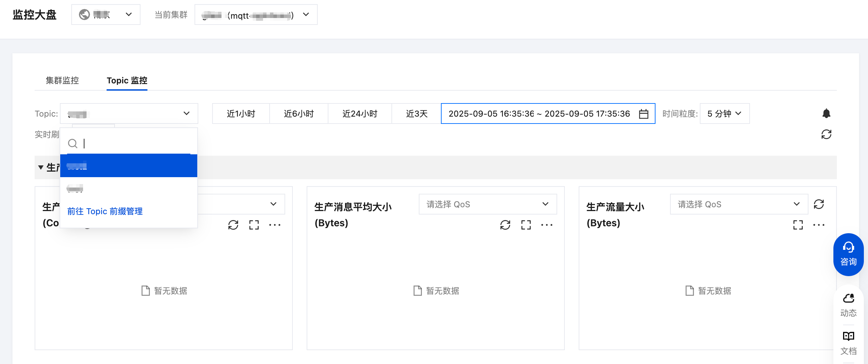Open QoS dropdown for 生产消息平均大小
The width and height of the screenshot is (868, 364).
point(487,204)
